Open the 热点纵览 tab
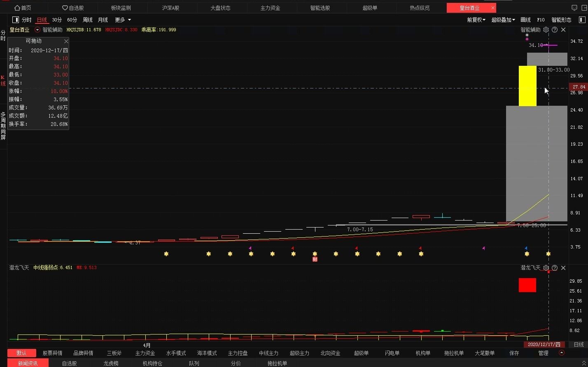The image size is (588, 367). (420, 8)
